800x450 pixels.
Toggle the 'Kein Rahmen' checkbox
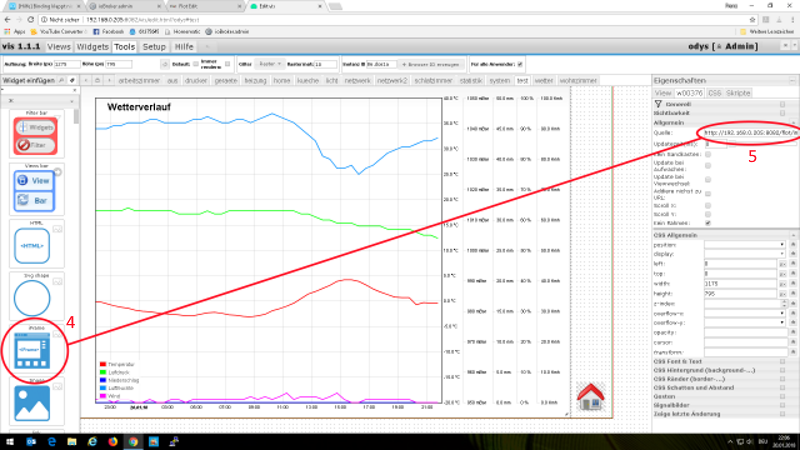click(708, 223)
